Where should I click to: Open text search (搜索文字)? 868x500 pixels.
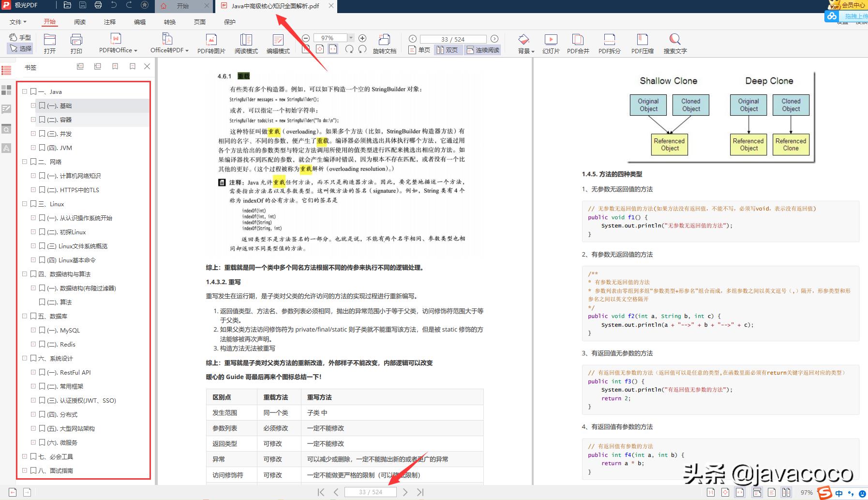tap(675, 43)
